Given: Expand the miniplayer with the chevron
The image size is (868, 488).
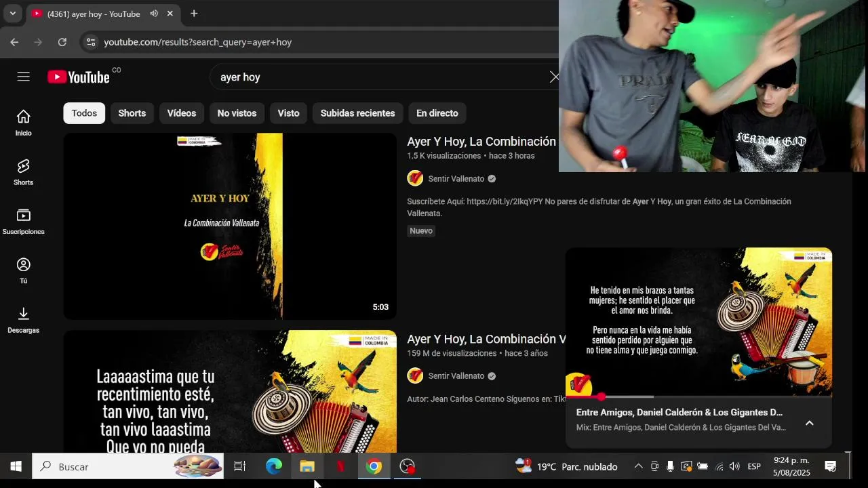Looking at the screenshot, I should tap(809, 423).
